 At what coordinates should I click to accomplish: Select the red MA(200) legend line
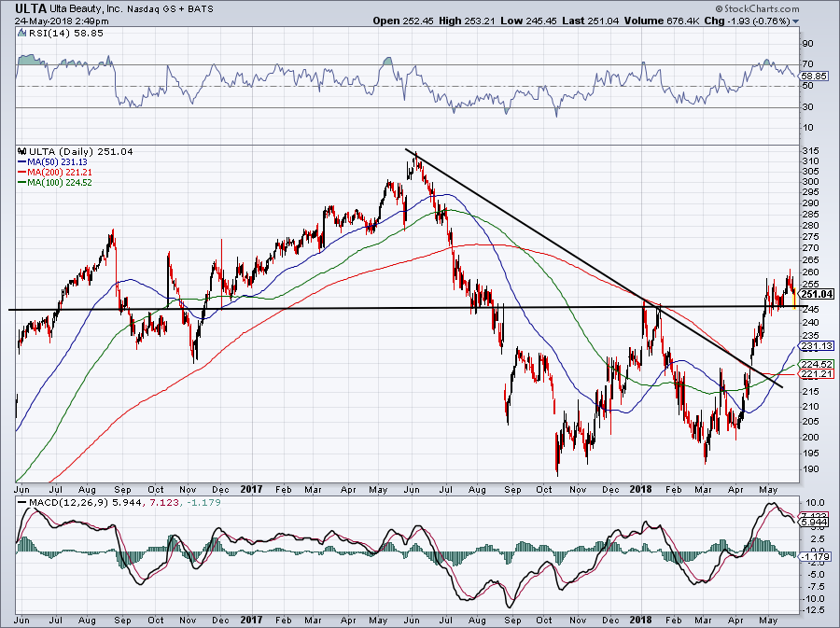coord(22,173)
